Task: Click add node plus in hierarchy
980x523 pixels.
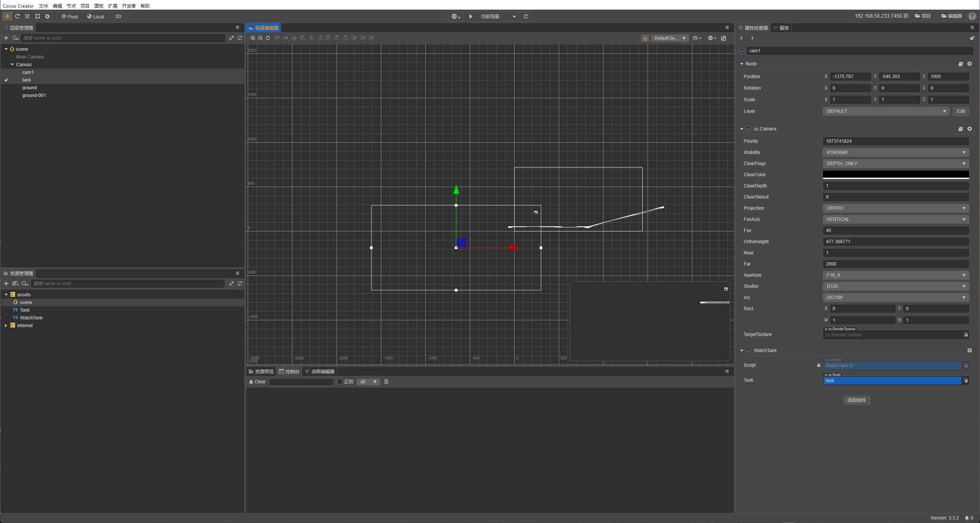Action: pos(6,38)
